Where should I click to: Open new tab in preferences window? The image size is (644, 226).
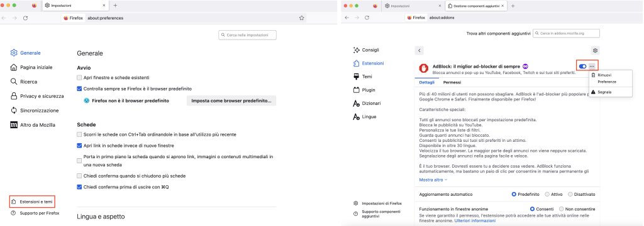coord(115,6)
